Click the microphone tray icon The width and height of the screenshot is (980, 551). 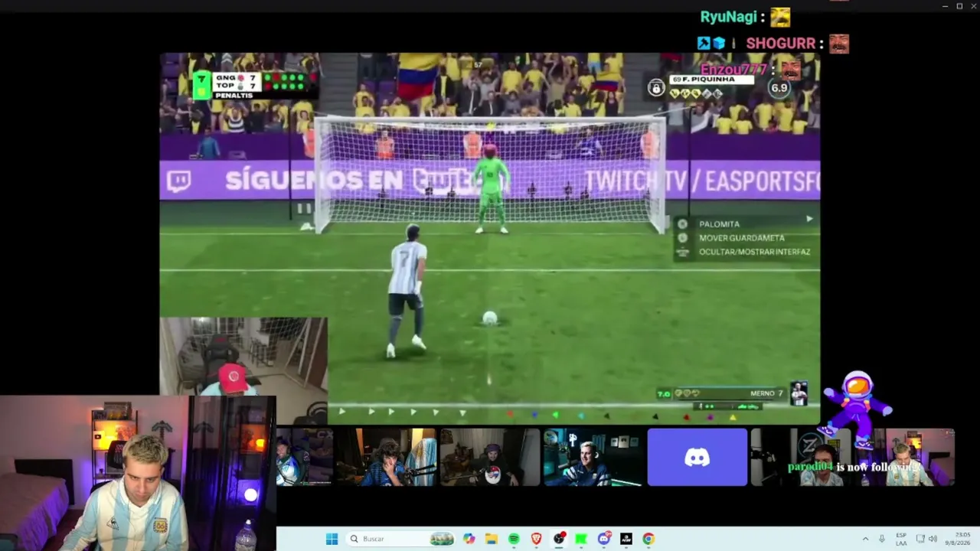coord(882,539)
